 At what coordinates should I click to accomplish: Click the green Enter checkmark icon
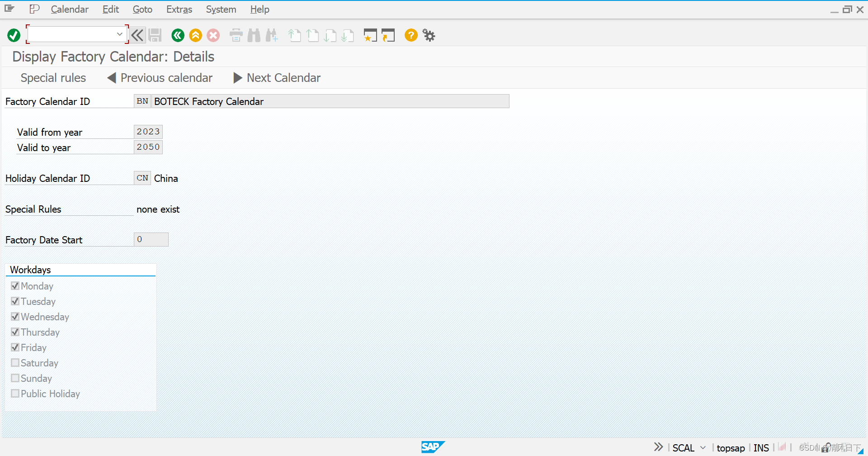[14, 35]
